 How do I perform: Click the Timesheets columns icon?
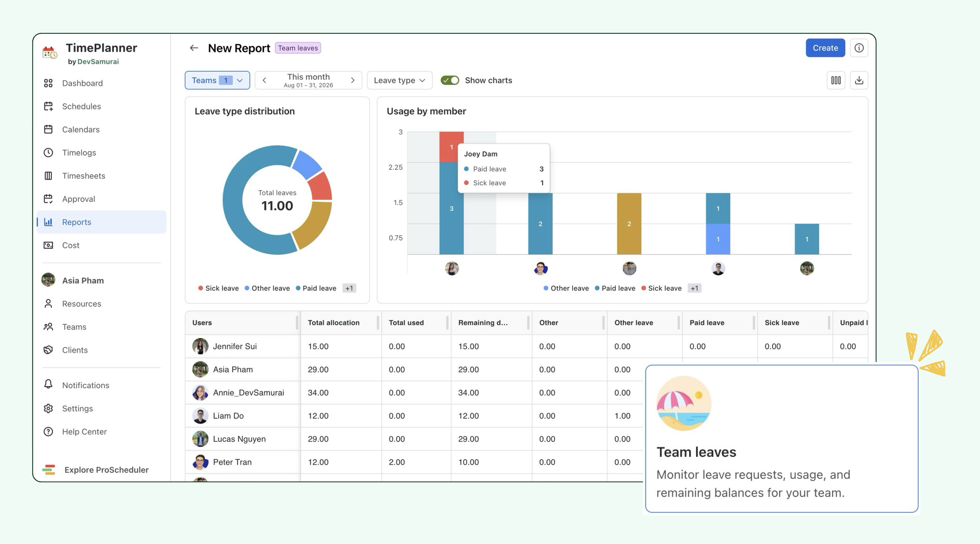coord(48,176)
